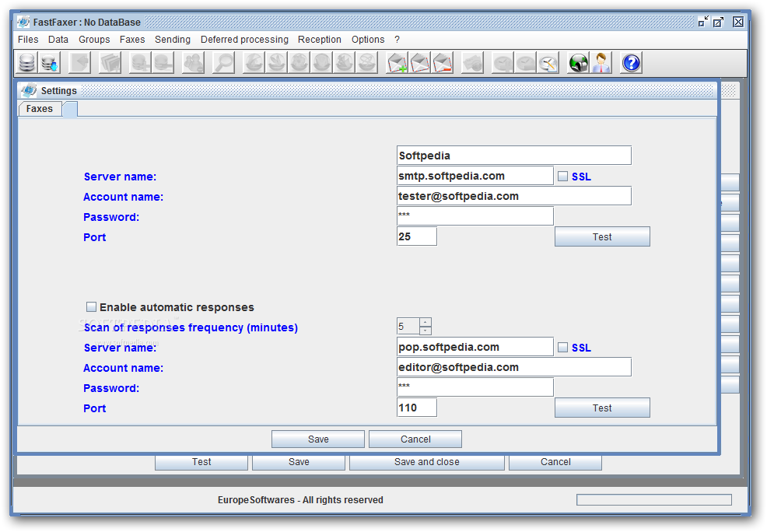Click the magnifying glass search icon
The image size is (767, 532).
(223, 63)
